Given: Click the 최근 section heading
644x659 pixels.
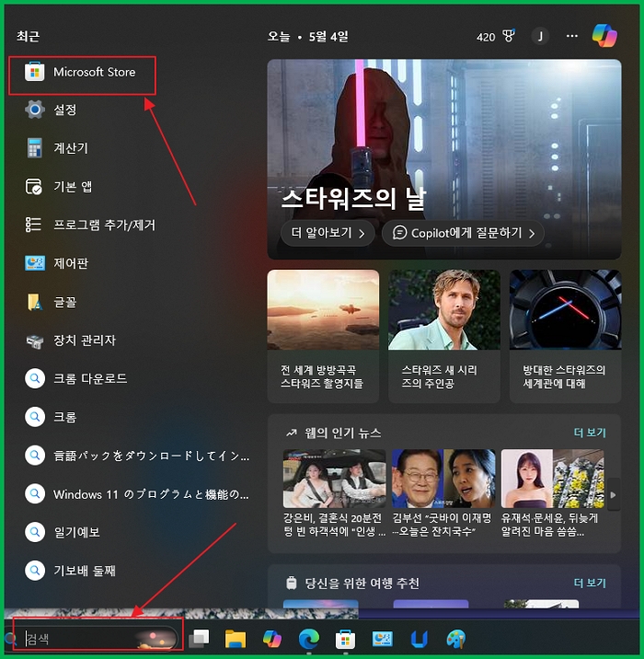Looking at the screenshot, I should [29, 36].
